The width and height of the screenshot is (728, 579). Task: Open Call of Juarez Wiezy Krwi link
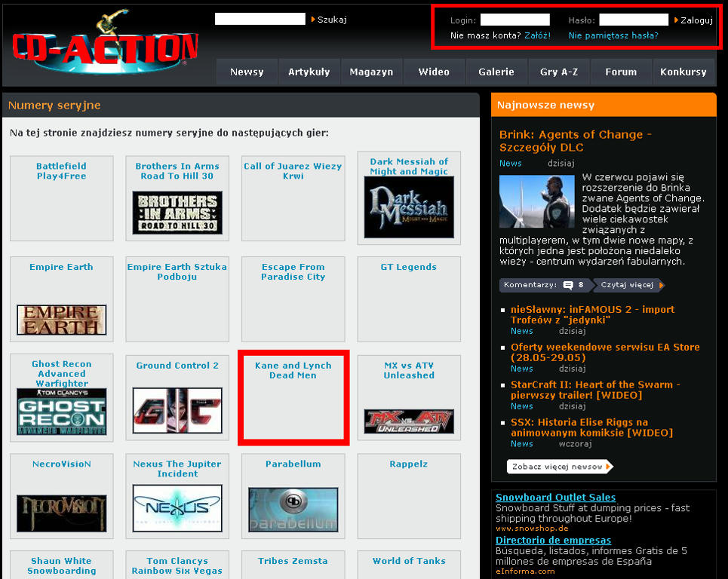pyautogui.click(x=293, y=171)
